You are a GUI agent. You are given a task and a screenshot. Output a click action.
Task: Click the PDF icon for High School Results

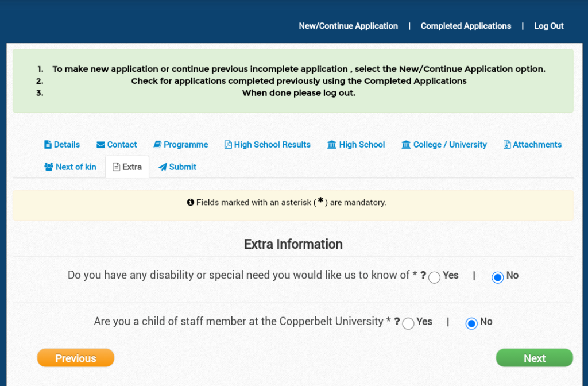pos(228,145)
